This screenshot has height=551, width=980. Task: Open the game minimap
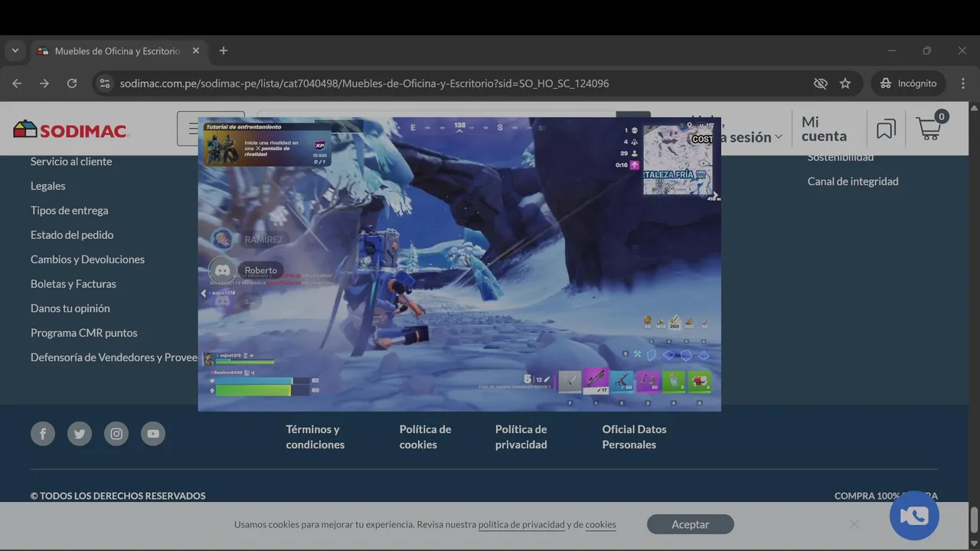pos(678,160)
